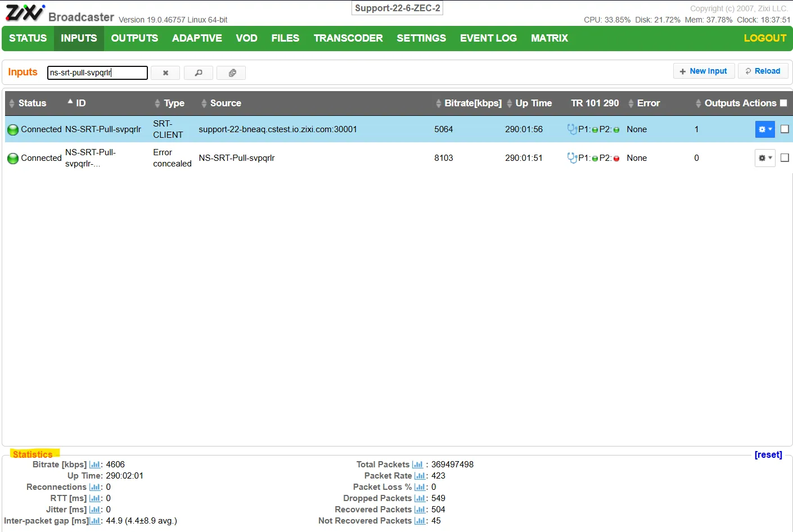Open the Bitrate [kbps] statistics chart icon
The image size is (793, 532).
94,465
